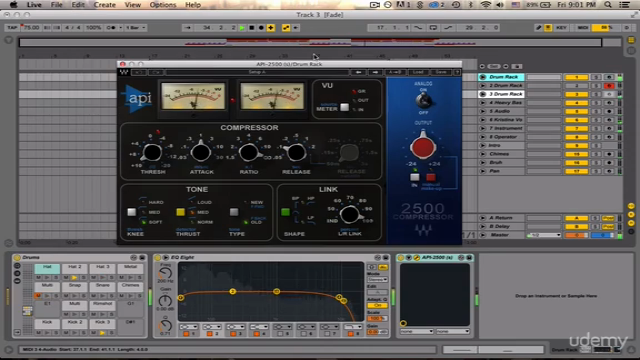The image size is (640, 360).
Task: Click the Stop button in transport bar
Action: 252,28
